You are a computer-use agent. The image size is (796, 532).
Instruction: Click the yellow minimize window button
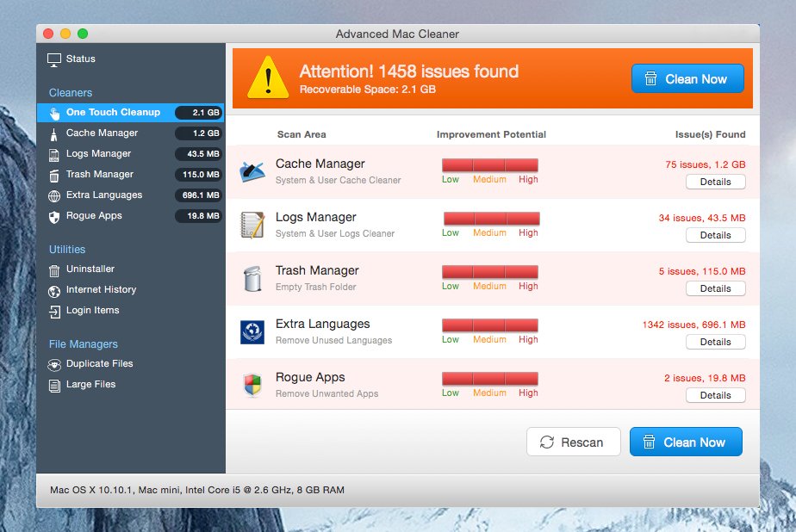pos(65,34)
